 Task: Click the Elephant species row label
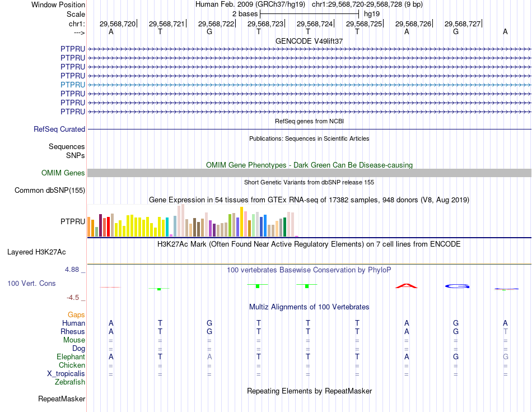(x=71, y=357)
